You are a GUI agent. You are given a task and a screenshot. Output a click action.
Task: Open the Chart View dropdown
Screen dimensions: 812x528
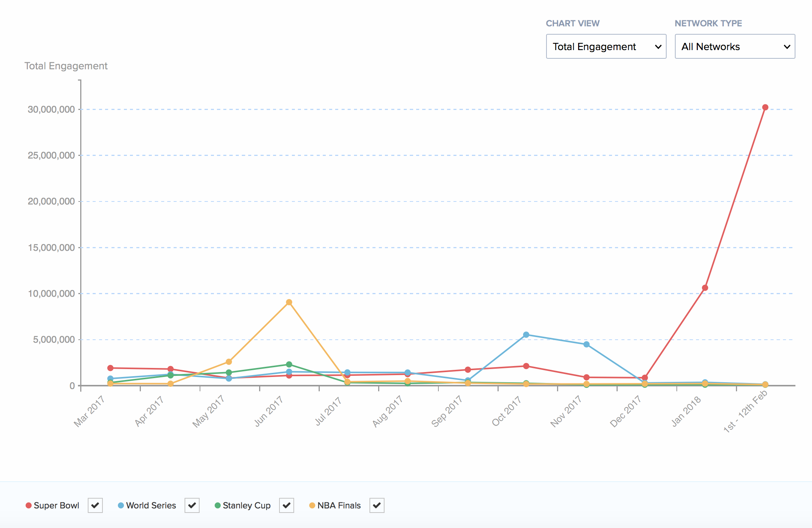tap(606, 46)
